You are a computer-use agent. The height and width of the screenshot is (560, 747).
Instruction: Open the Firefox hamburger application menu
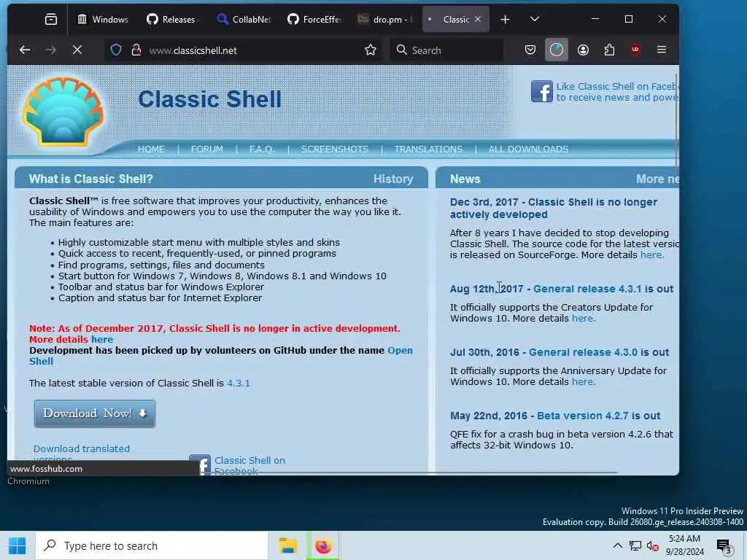click(x=662, y=50)
